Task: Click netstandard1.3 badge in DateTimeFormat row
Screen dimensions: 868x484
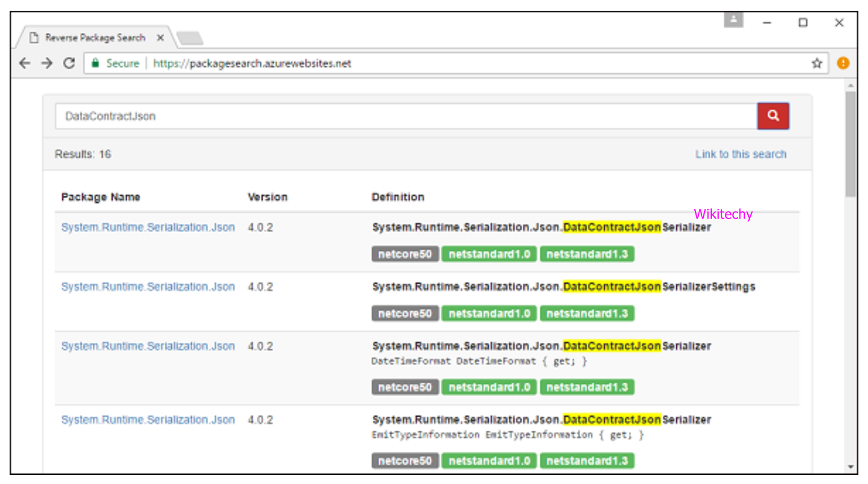Action: 587,387
